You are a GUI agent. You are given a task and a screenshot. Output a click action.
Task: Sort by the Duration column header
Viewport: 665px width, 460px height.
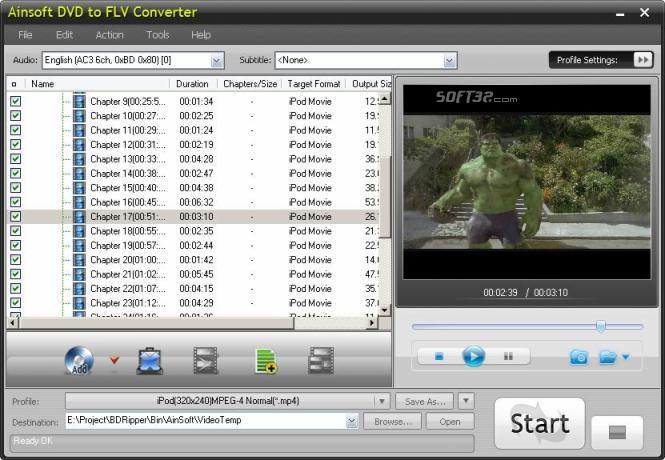193,84
